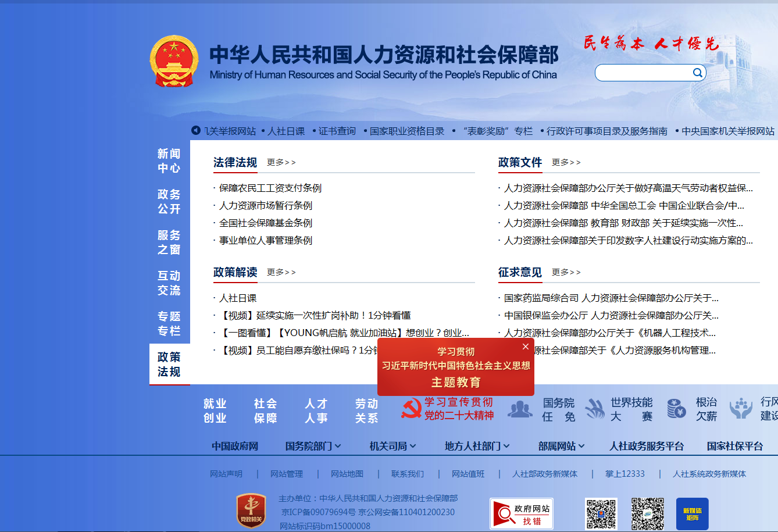Click the ticker left-arrow scroll icon

tap(196, 131)
